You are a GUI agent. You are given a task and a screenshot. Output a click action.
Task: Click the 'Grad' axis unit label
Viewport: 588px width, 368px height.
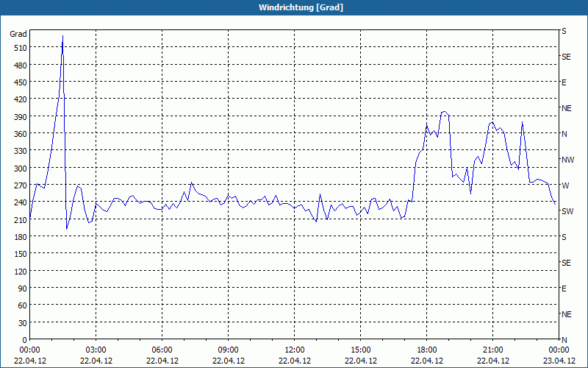18,34
